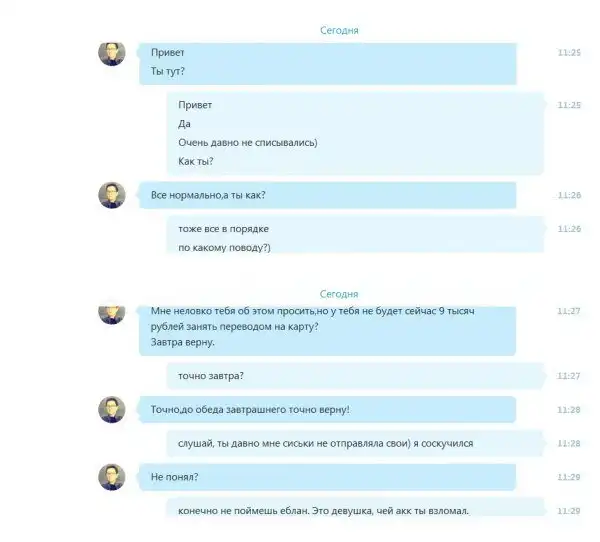Select the "Точно,до обеда завтрашнего точно верну!" message
600x542 pixels.
(328, 410)
